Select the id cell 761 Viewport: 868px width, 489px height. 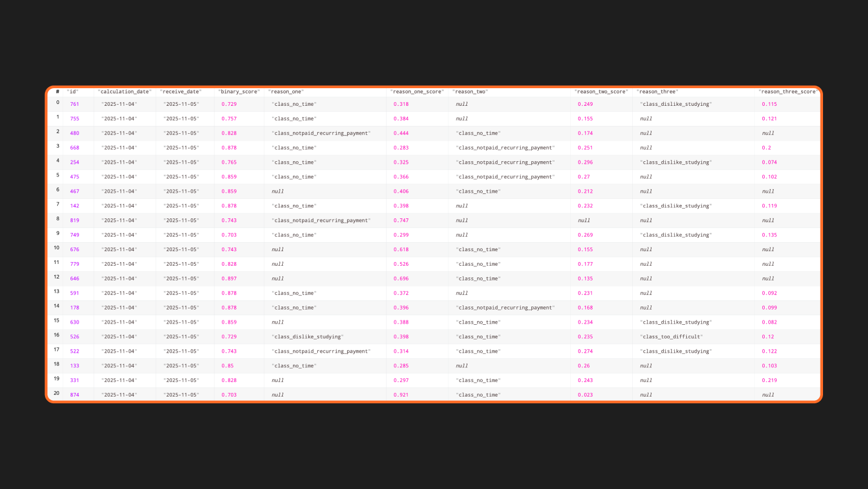[74, 105]
